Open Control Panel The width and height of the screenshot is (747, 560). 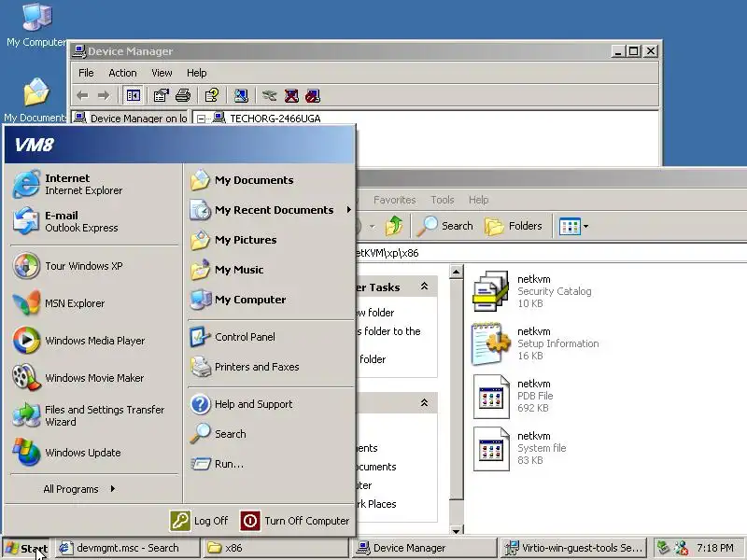click(270, 337)
